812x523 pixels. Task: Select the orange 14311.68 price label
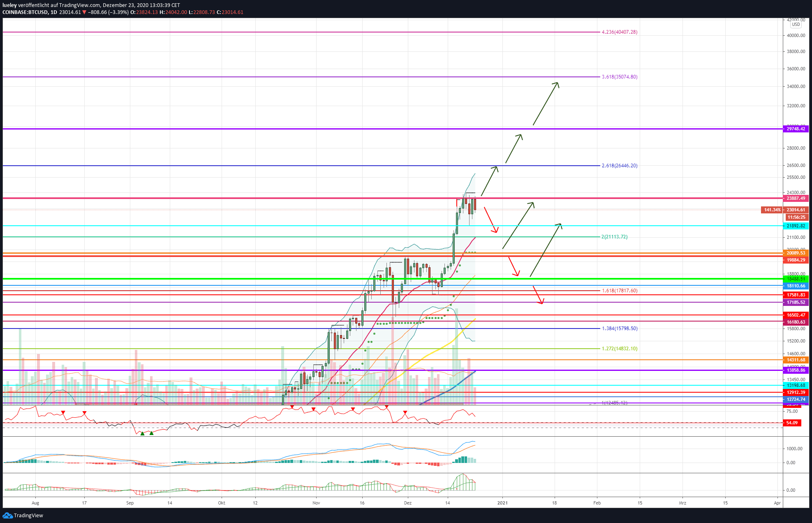tap(796, 360)
